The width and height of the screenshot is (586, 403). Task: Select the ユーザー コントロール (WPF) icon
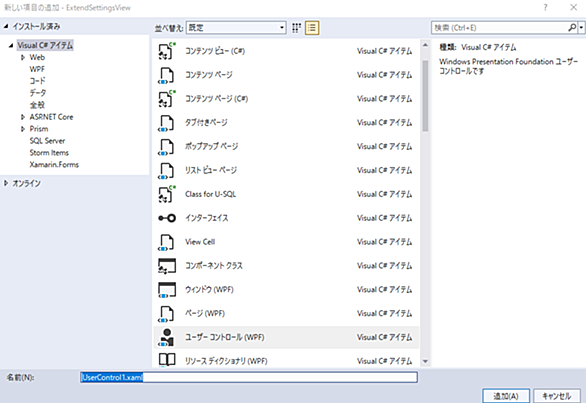click(167, 337)
